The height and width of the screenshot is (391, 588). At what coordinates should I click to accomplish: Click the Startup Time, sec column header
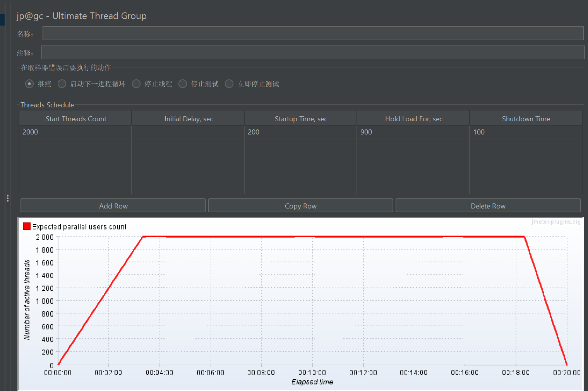click(x=301, y=119)
